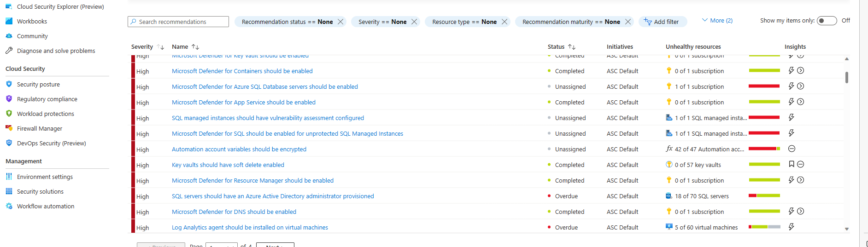The height and width of the screenshot is (247, 868).
Task: Click Overdue status in Log Analytics row
Action: [566, 227]
